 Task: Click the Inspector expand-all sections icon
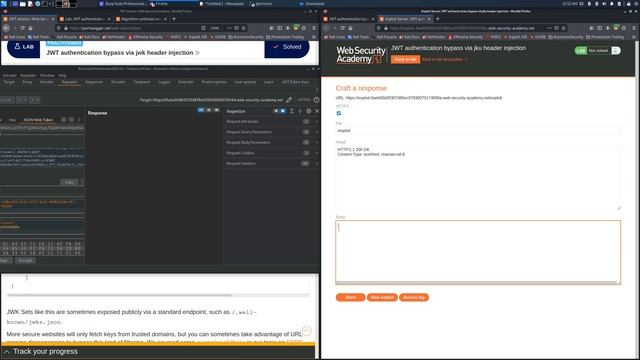click(x=292, y=111)
